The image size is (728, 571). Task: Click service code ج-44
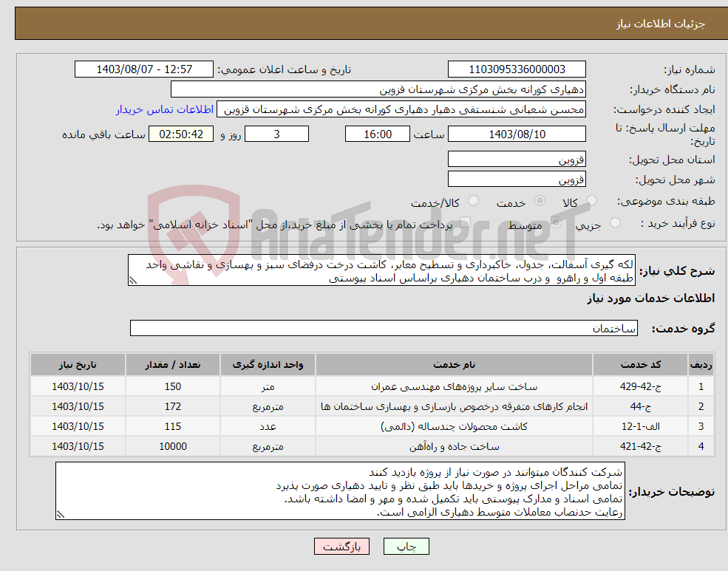[x=640, y=406]
